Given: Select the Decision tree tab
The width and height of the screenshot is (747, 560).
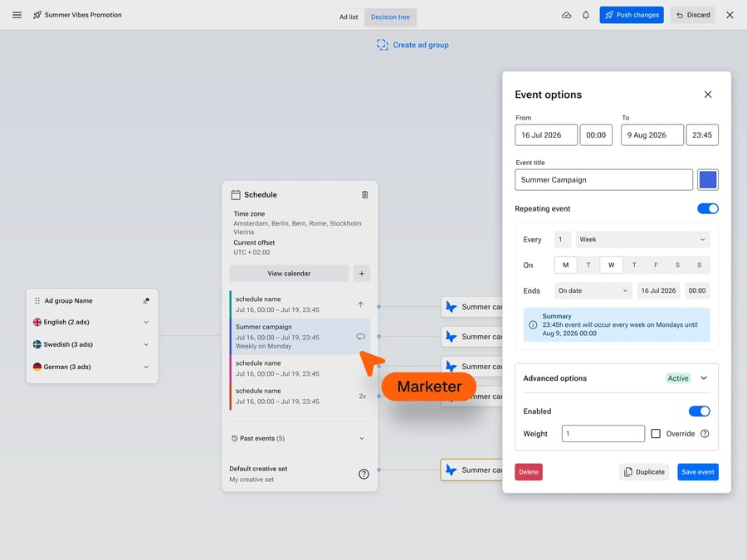Looking at the screenshot, I should click(x=390, y=16).
